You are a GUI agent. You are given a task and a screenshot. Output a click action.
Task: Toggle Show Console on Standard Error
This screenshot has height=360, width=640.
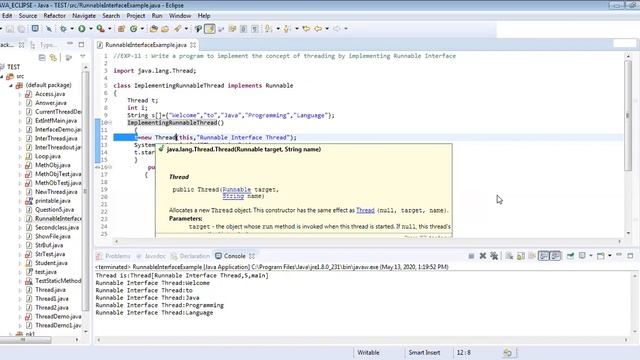[555, 256]
